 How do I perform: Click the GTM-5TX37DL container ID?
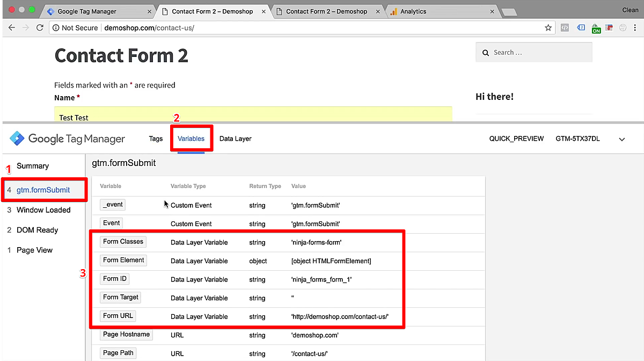pyautogui.click(x=577, y=139)
